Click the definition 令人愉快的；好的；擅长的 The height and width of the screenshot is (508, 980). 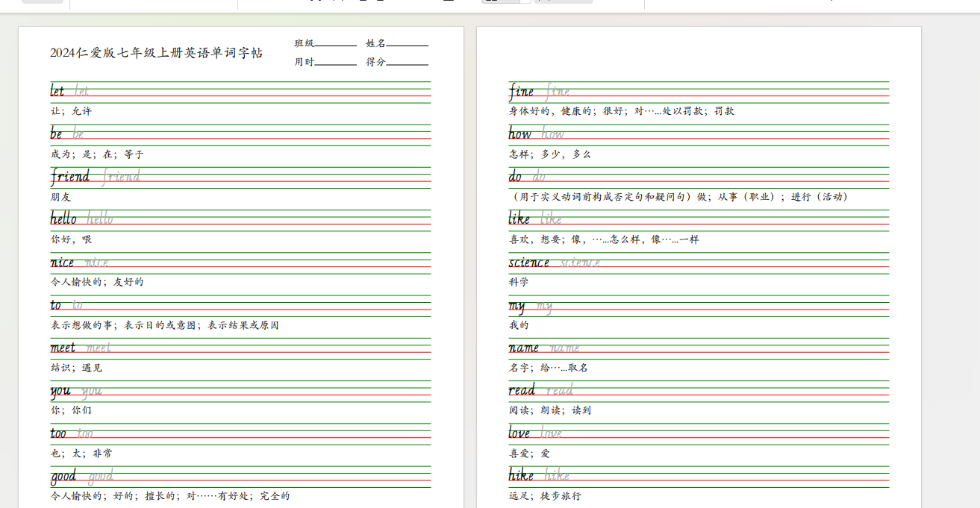(113, 496)
